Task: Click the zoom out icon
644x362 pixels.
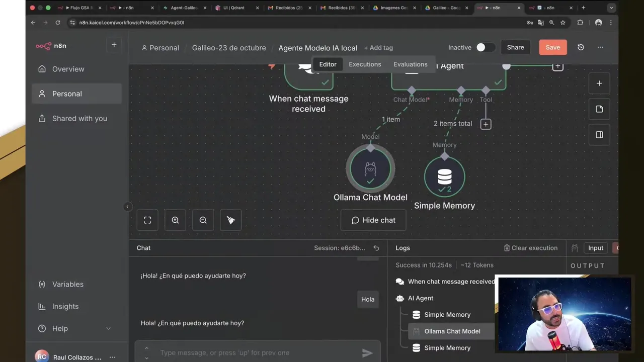Action: [203, 220]
